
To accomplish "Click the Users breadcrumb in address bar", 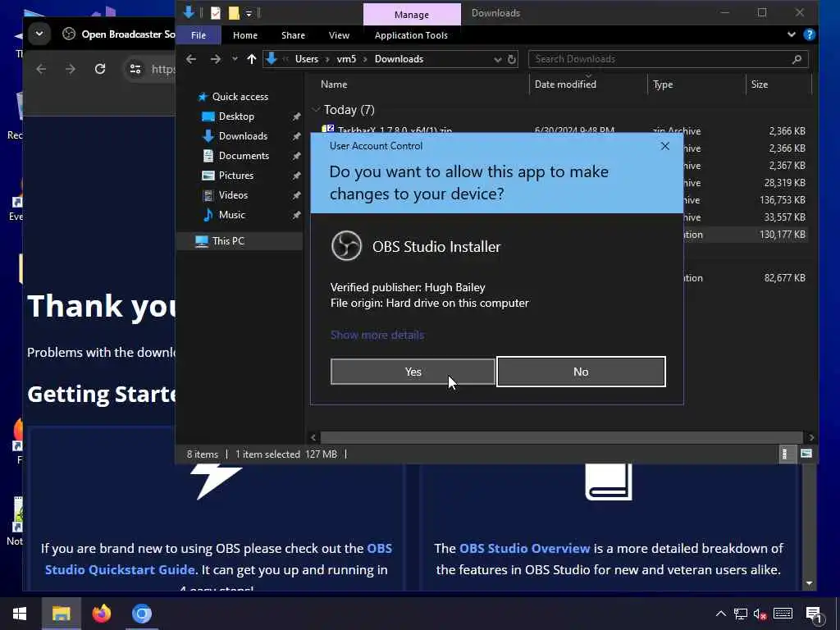I will coord(307,59).
